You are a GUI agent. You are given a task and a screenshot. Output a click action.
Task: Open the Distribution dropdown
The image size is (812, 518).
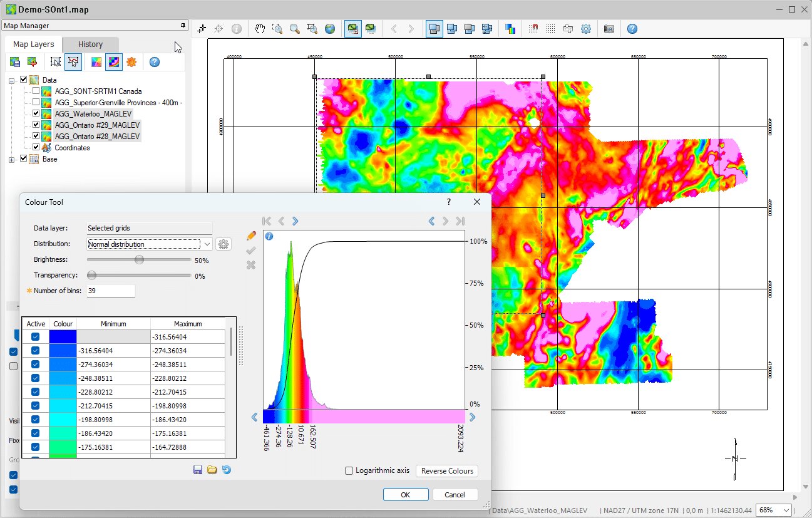coord(207,244)
